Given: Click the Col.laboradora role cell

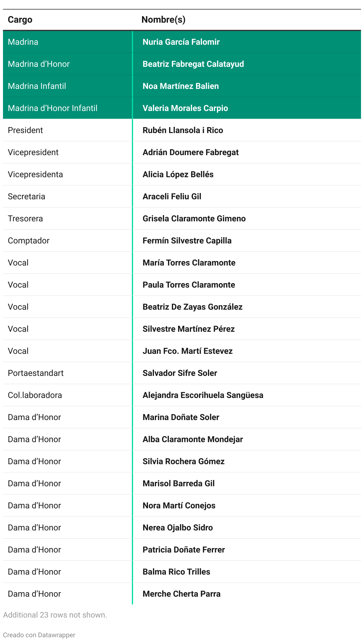Looking at the screenshot, I should 35,395.
